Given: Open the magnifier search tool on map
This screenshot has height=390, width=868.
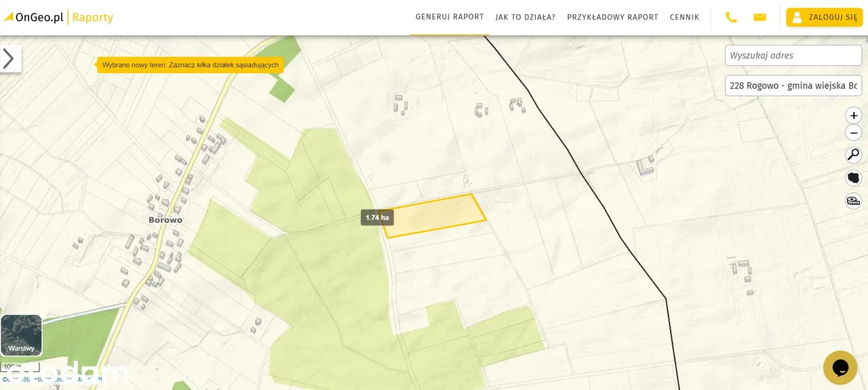Looking at the screenshot, I should pos(853,155).
